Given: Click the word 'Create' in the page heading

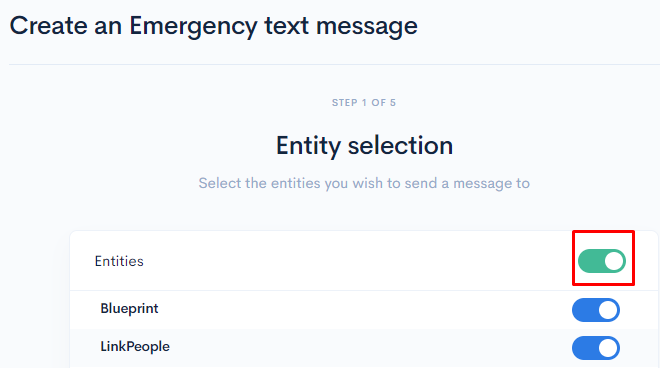Looking at the screenshot, I should click(x=48, y=26).
